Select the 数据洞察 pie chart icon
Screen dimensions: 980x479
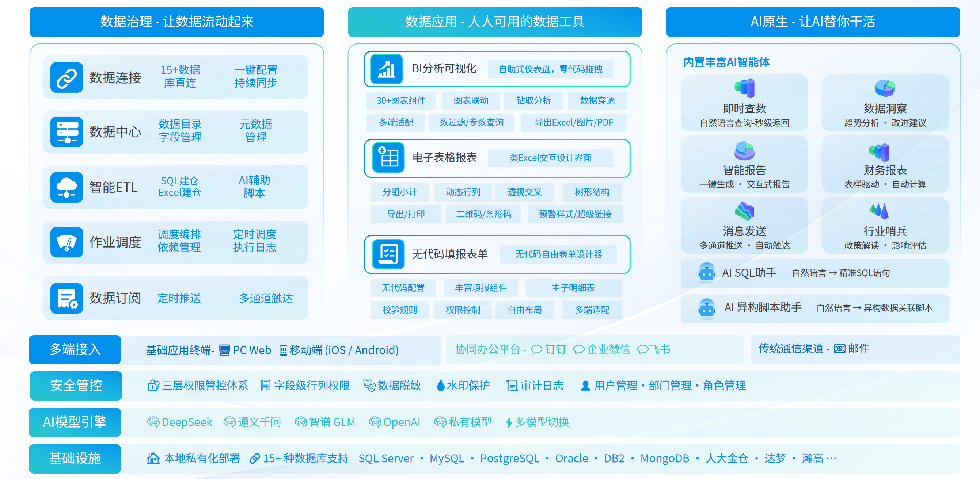(885, 88)
